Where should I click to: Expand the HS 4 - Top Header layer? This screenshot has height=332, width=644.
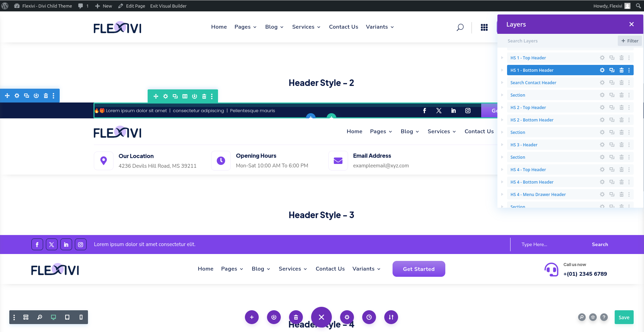[x=502, y=170]
